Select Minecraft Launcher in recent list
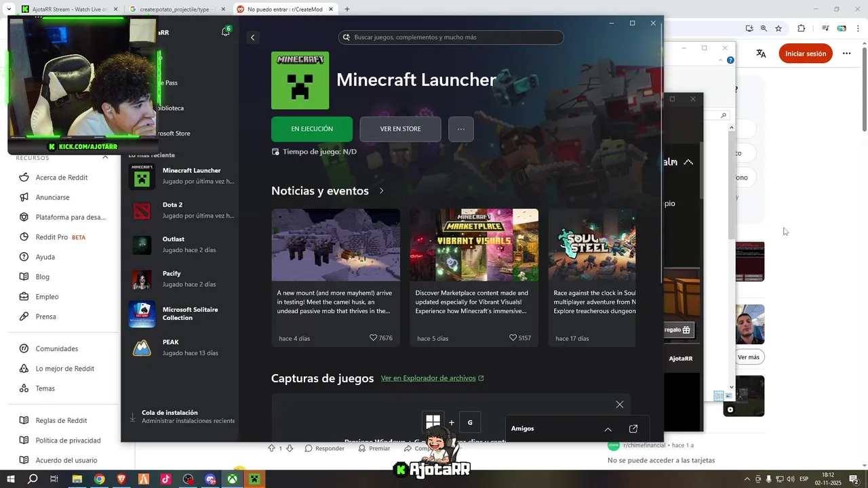The image size is (868, 488). tap(182, 176)
